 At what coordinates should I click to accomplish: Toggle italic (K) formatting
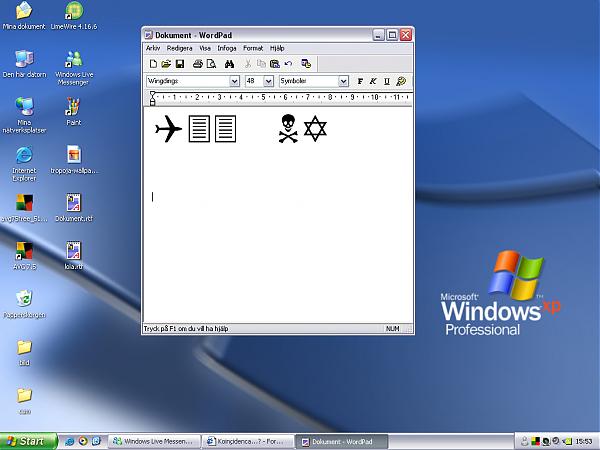(373, 81)
